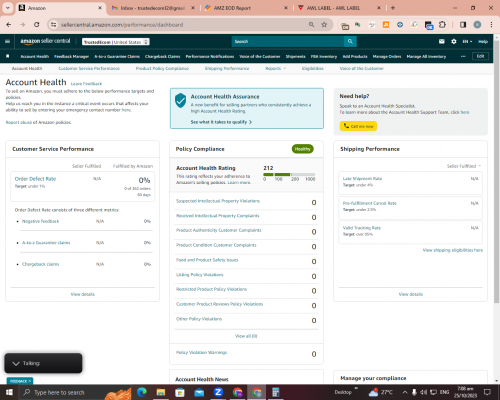The height and width of the screenshot is (400, 500).
Task: Click the Account Health Rating progress bar
Action: coord(289,174)
